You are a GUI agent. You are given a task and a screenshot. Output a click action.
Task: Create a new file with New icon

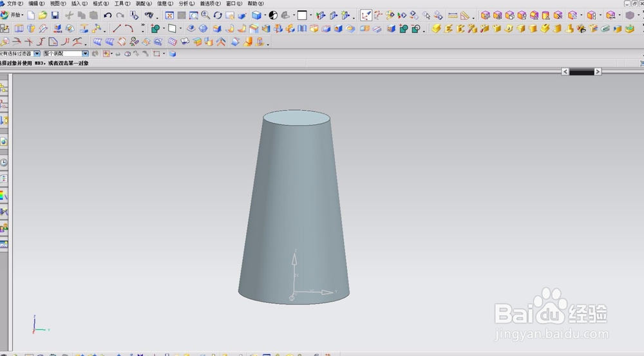pyautogui.click(x=31, y=15)
